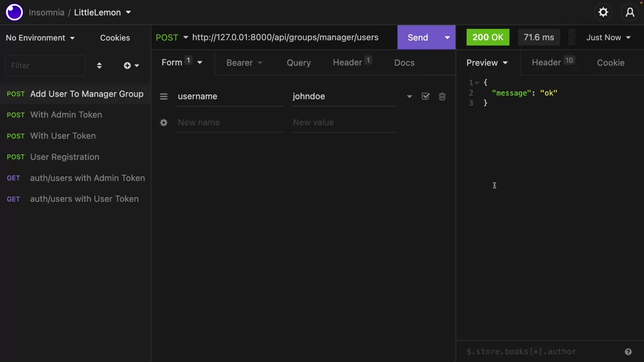Viewport: 644px width, 362px height.
Task: Open the Cookies manager
Action: pyautogui.click(x=115, y=38)
